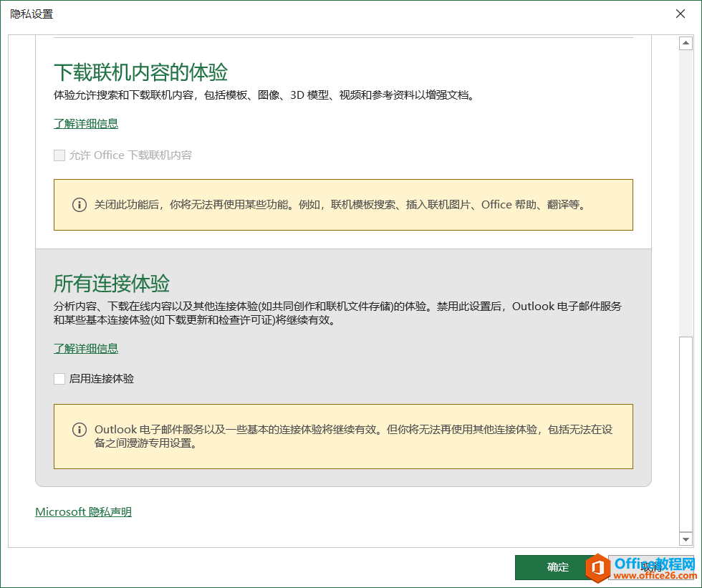Viewport: 702px width, 588px height.
Task: Click info icon beside the template search warning
Action: point(79,203)
